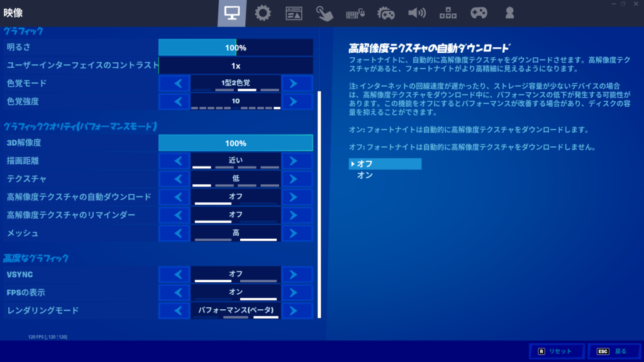
Task: Open the Keyboard and Mouse settings icon
Action: [x=355, y=12]
